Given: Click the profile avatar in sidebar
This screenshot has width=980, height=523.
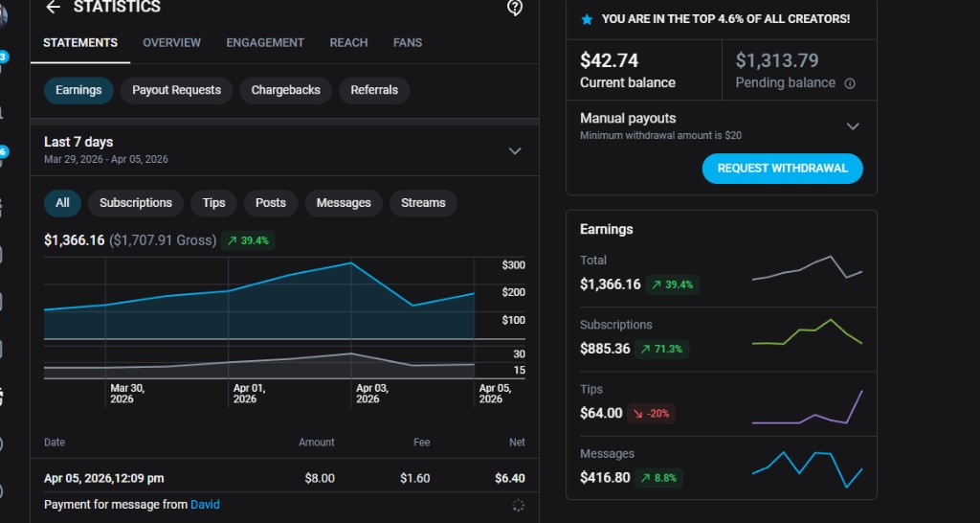Looking at the screenshot, I should (3, 16).
